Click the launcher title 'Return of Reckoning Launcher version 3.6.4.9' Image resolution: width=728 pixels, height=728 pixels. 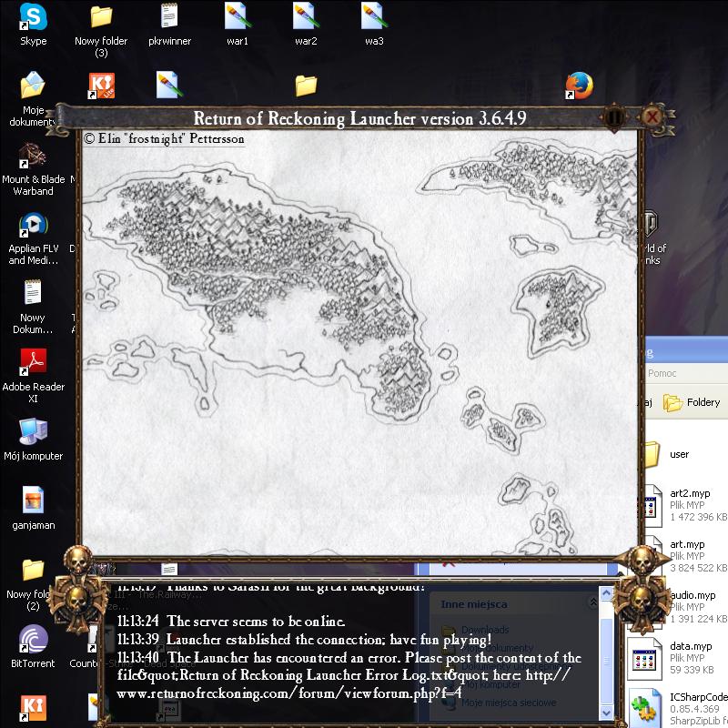[359, 118]
